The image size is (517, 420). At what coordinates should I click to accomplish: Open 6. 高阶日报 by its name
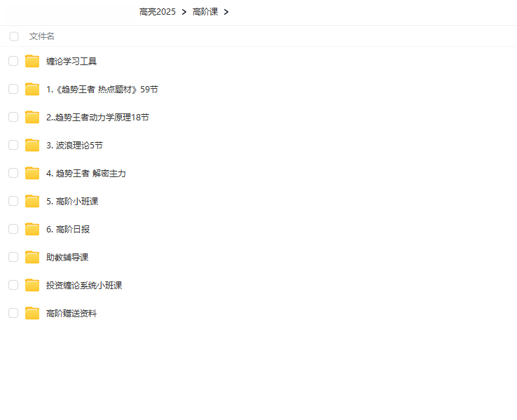68,230
